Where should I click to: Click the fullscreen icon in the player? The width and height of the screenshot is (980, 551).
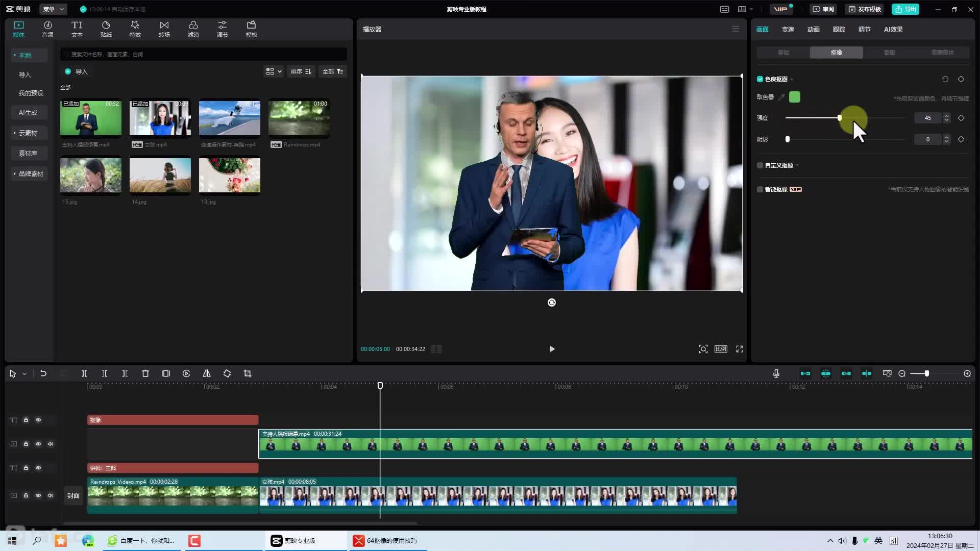coord(740,349)
